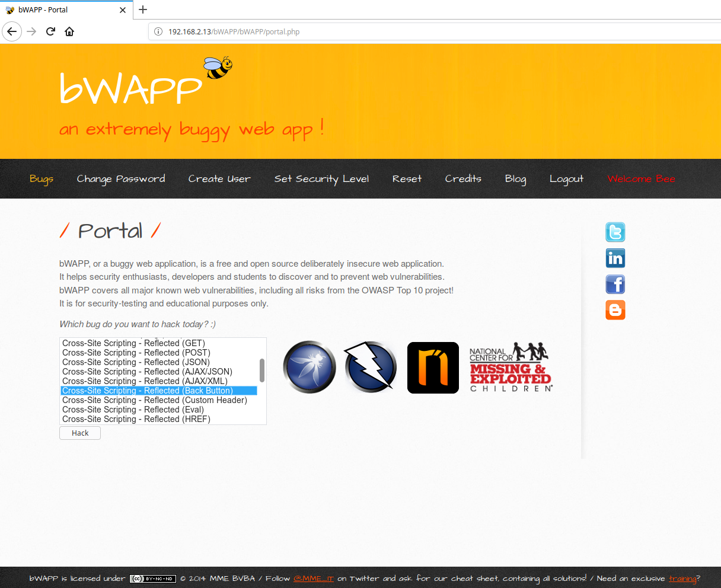Click Logout in the navigation bar
This screenshot has height=588, width=721.
coord(566,179)
